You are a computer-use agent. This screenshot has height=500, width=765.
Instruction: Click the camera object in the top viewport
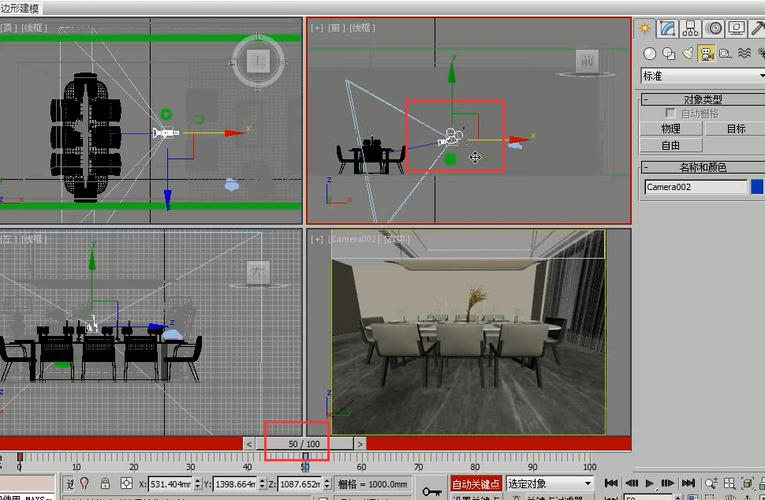(x=166, y=132)
